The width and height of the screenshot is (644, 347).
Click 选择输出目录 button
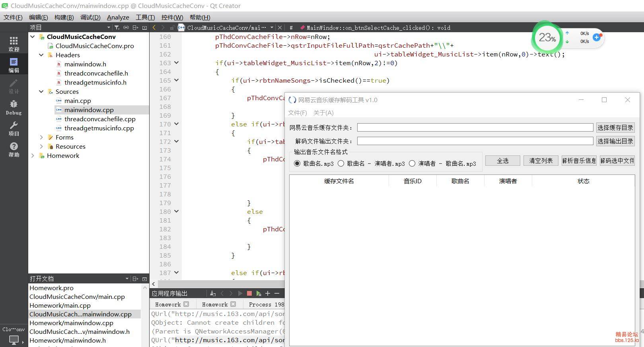615,141
